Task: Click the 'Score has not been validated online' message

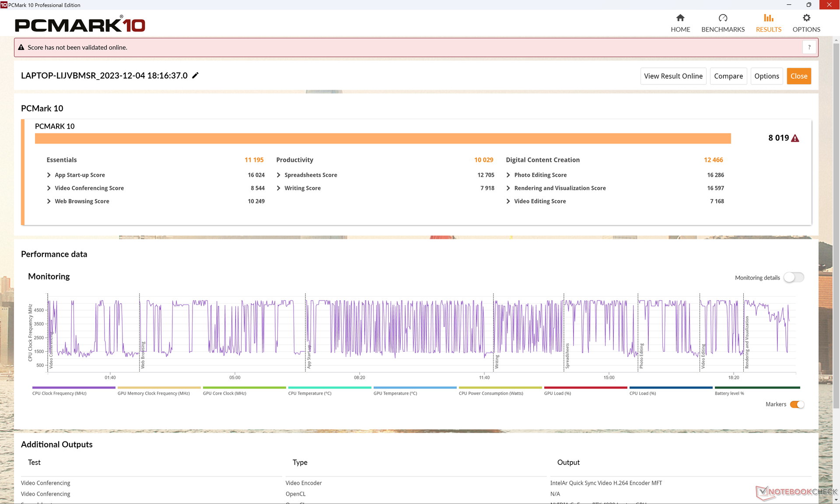Action: click(x=77, y=47)
